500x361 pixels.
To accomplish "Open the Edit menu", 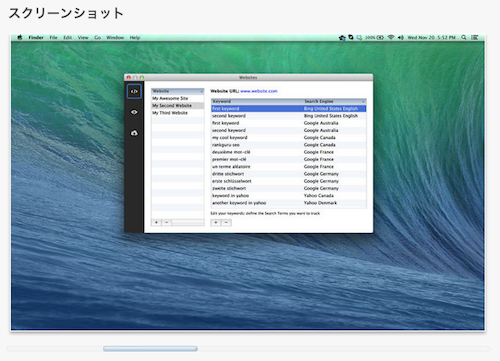I will 68,38.
